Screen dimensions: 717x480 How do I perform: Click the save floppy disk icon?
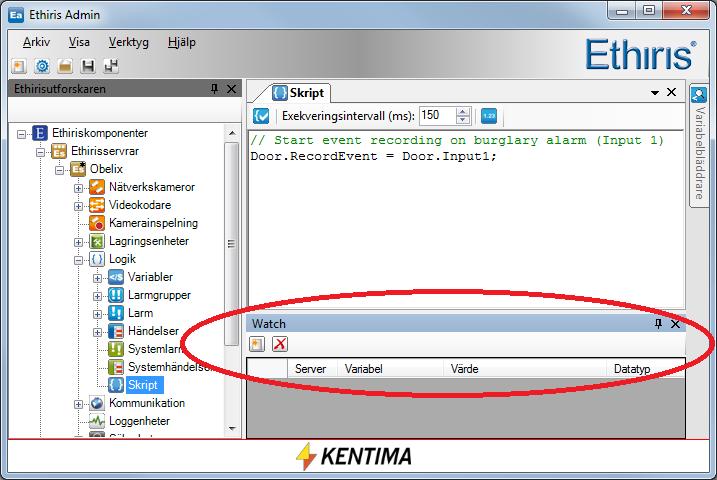(88, 66)
